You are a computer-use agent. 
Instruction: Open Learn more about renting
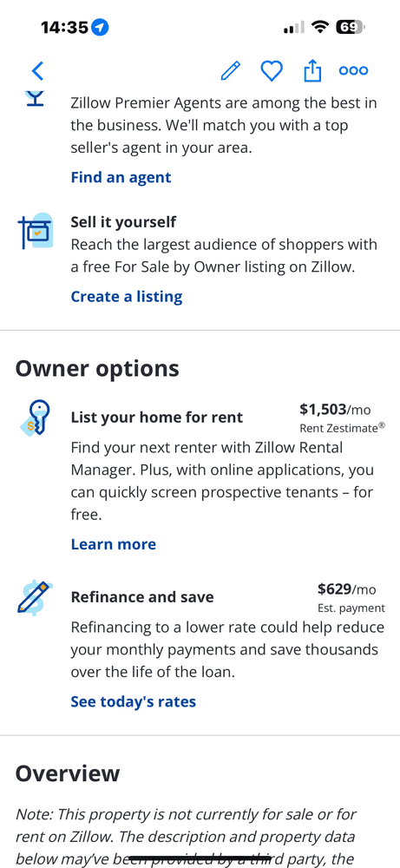tap(114, 544)
